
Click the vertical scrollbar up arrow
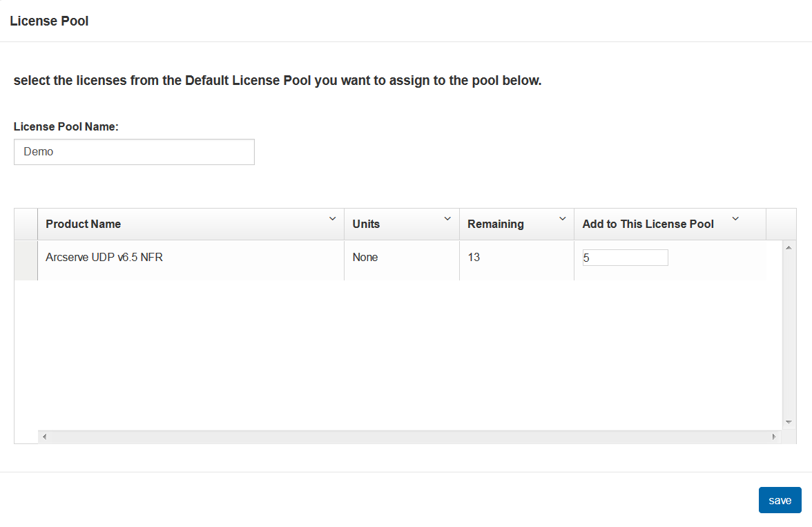[789, 248]
